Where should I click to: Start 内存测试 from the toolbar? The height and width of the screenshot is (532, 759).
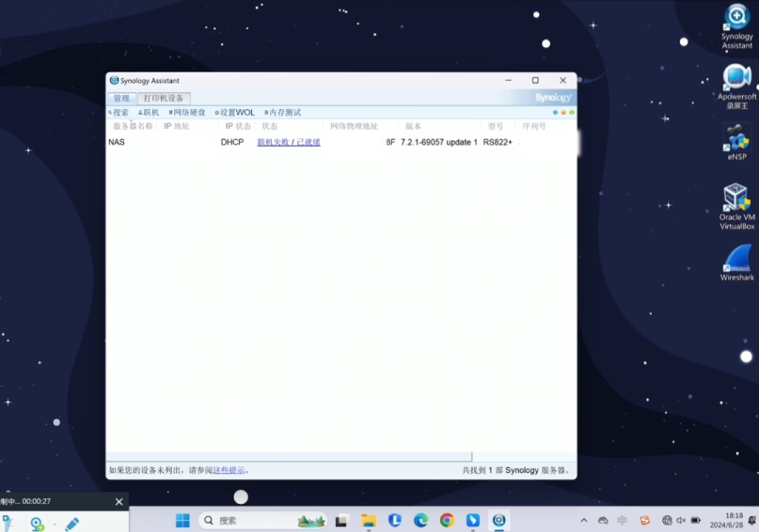(283, 113)
